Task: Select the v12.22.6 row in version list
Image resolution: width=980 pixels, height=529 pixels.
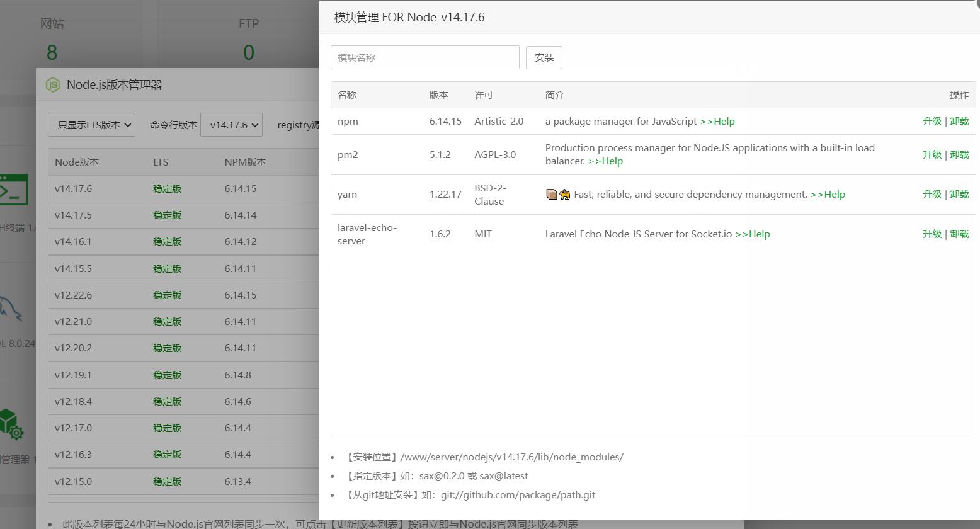Action: 183,295
